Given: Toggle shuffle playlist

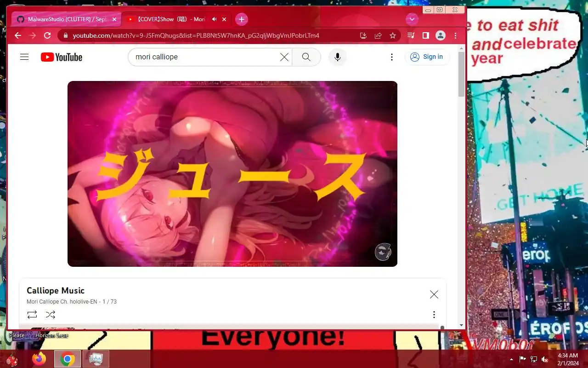Looking at the screenshot, I should pos(51,315).
